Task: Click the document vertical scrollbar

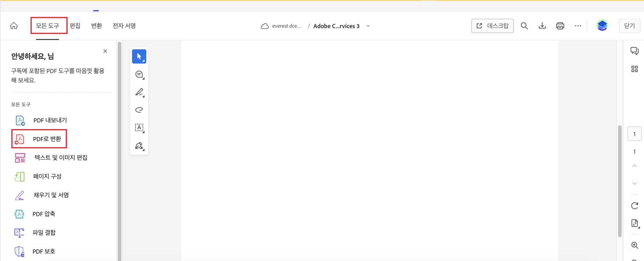Action: pyautogui.click(x=620, y=181)
